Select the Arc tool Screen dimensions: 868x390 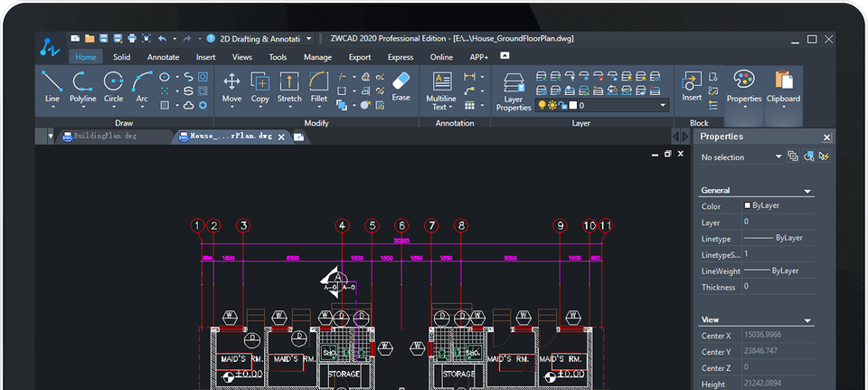point(142,87)
